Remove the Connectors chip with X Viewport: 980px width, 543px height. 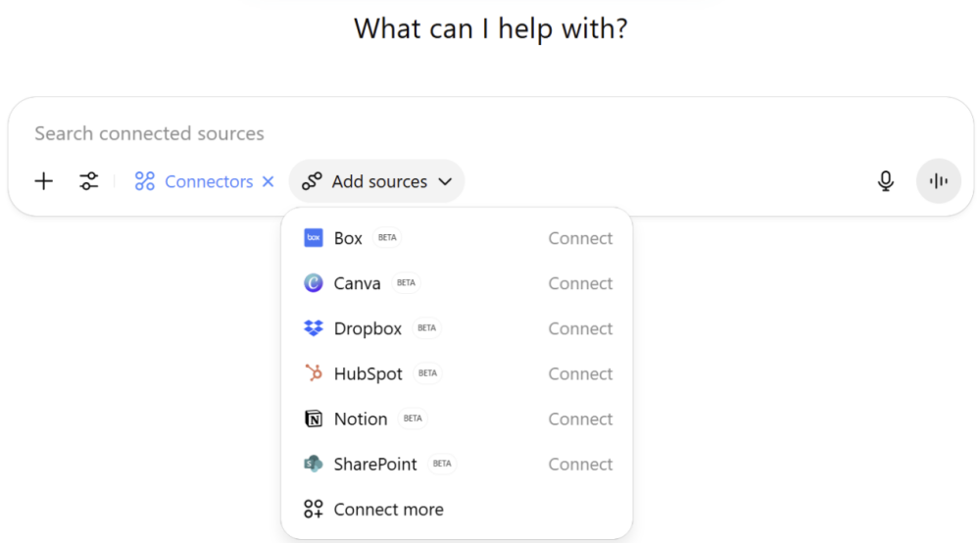(269, 181)
